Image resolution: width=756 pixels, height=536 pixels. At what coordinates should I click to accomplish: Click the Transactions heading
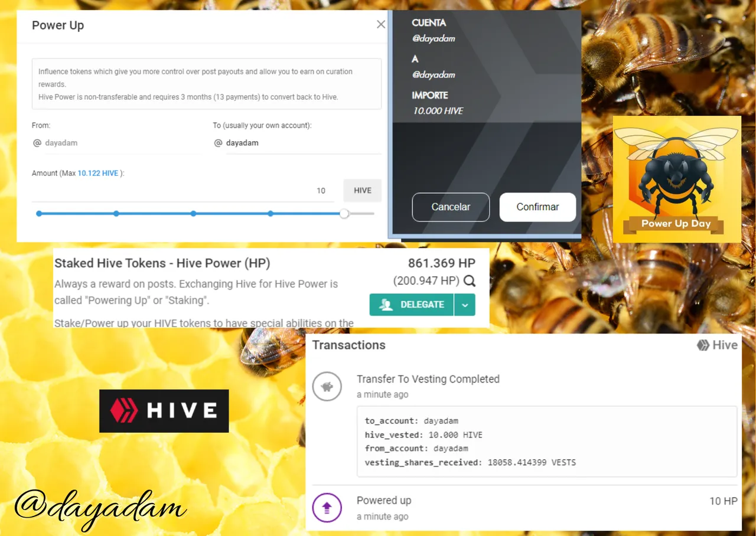348,345
